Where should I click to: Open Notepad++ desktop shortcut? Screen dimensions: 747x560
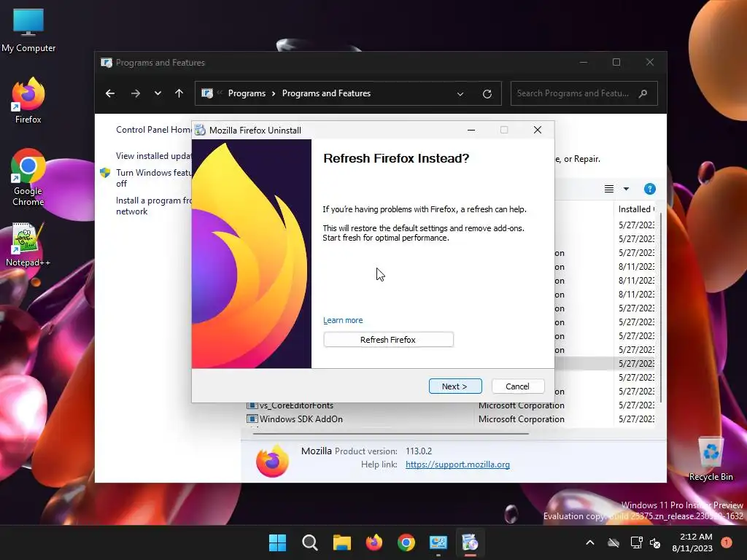click(28, 245)
